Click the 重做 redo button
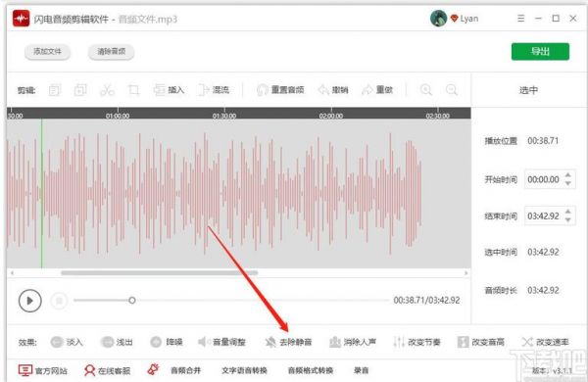This screenshot has height=382, width=588. click(x=377, y=90)
